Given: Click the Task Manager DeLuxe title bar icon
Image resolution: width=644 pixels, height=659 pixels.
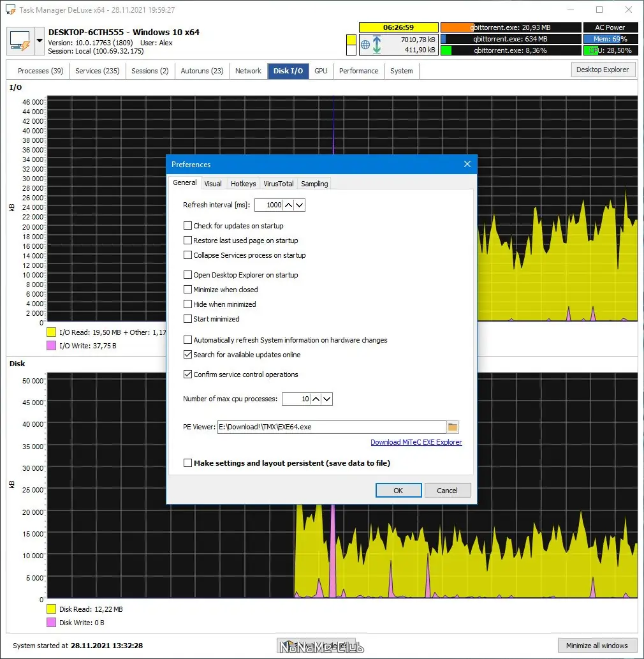Looking at the screenshot, I should click(x=10, y=10).
